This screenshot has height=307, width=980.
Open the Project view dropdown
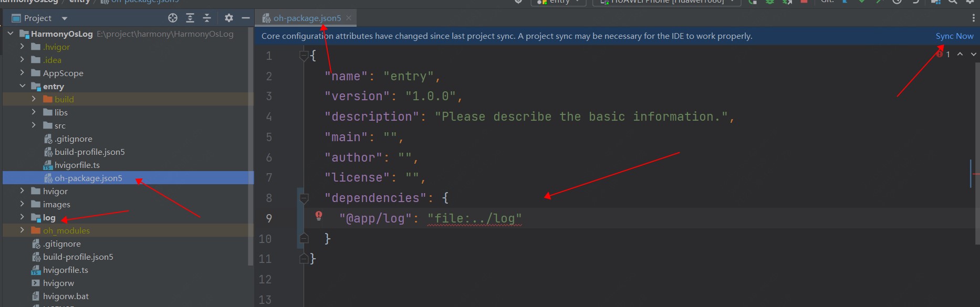(x=65, y=18)
